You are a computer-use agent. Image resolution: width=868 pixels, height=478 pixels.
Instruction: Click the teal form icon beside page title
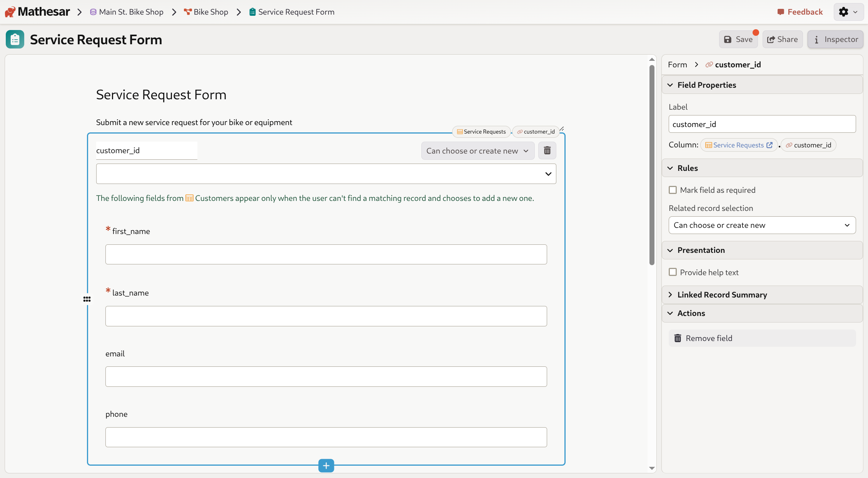pos(15,39)
